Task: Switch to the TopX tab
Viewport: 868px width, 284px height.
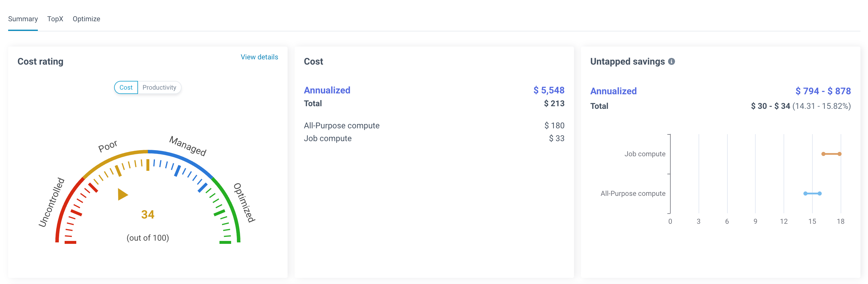Action: coord(55,19)
